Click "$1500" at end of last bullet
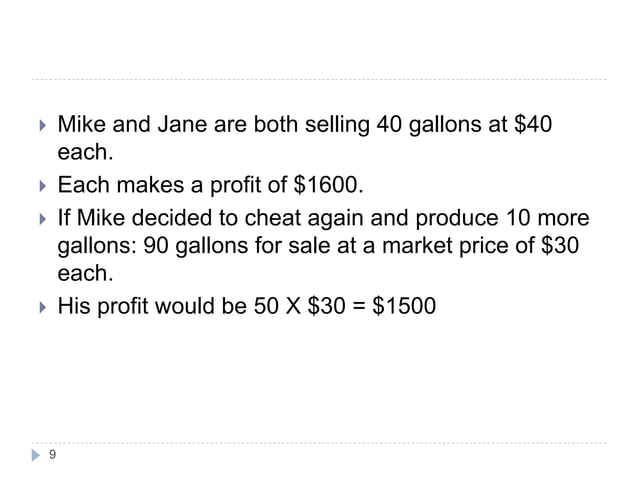 coord(404,306)
